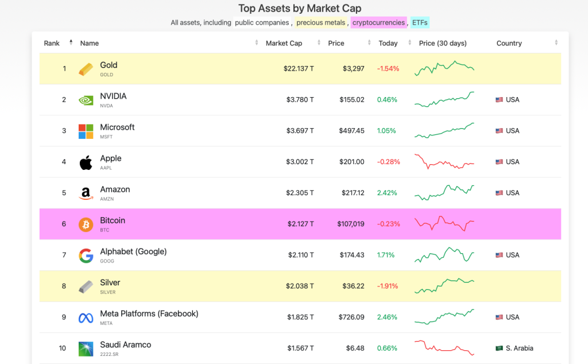This screenshot has height=364, width=588.
Task: Click the USA flag in Meta row
Action: pos(499,317)
